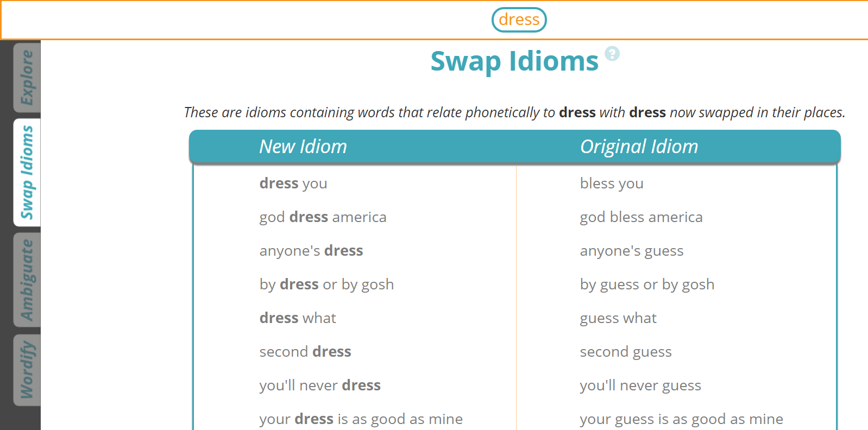Open the Ambiguate sidebar tab
This screenshot has height=430, width=868.
click(x=26, y=278)
